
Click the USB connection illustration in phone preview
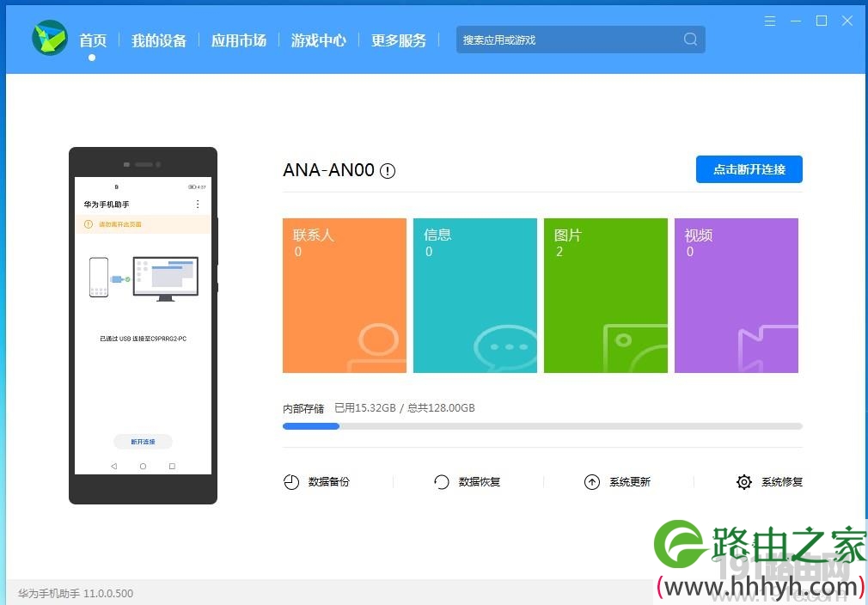pyautogui.click(x=144, y=278)
